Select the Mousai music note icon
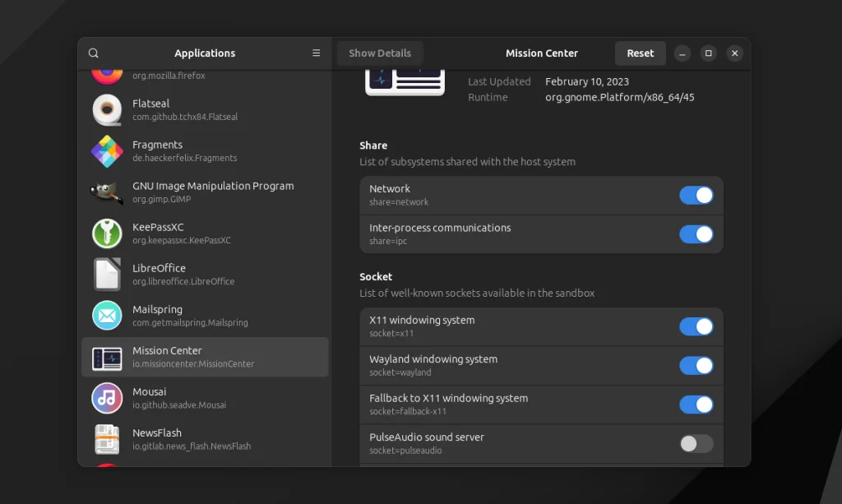This screenshot has height=504, width=842. point(107,398)
